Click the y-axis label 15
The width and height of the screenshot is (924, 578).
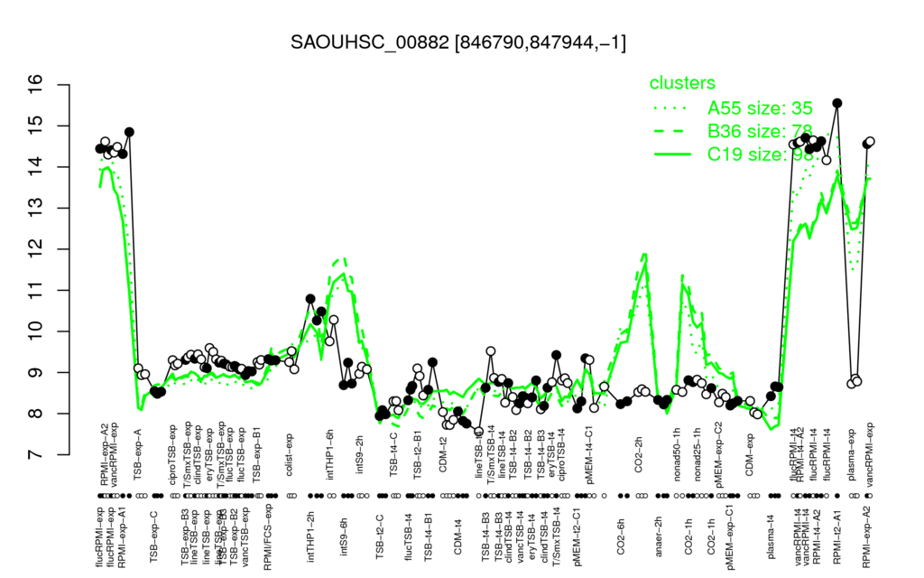[x=36, y=126]
